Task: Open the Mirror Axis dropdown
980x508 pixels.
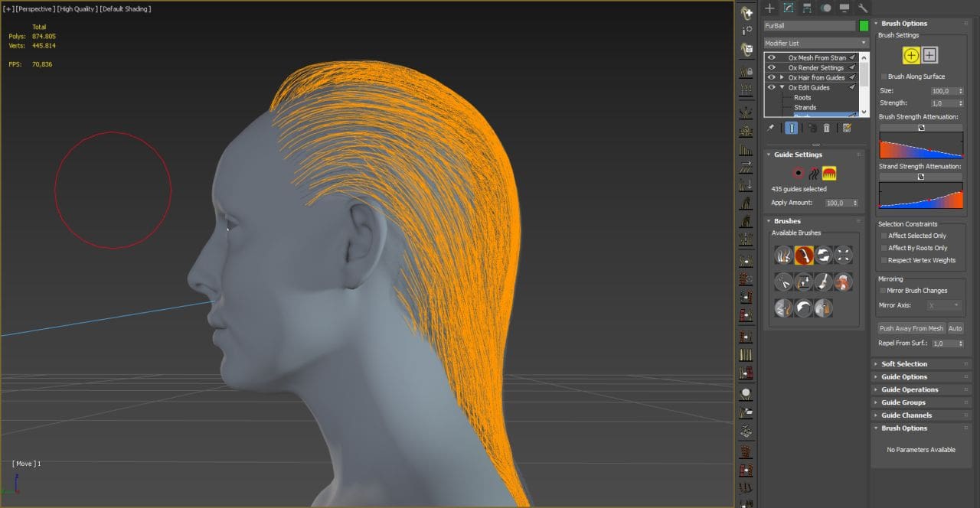Action: [x=944, y=305]
